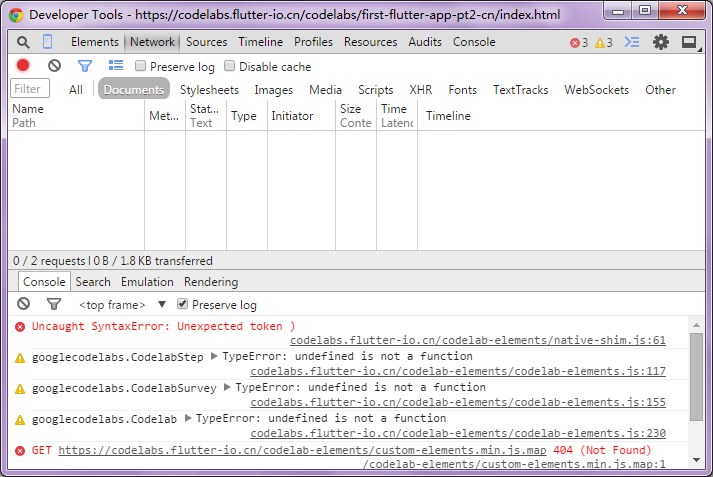
Task: Clear the console with the ban icon
Action: click(24, 304)
